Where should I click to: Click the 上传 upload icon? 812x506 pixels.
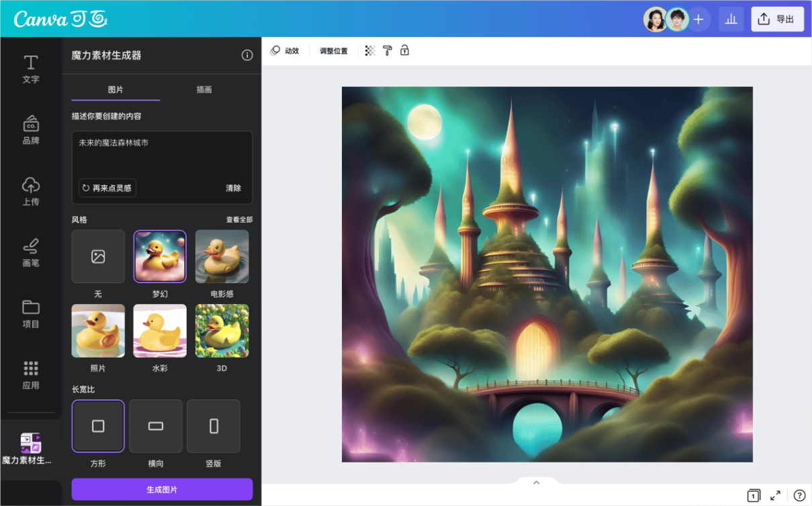(x=31, y=191)
